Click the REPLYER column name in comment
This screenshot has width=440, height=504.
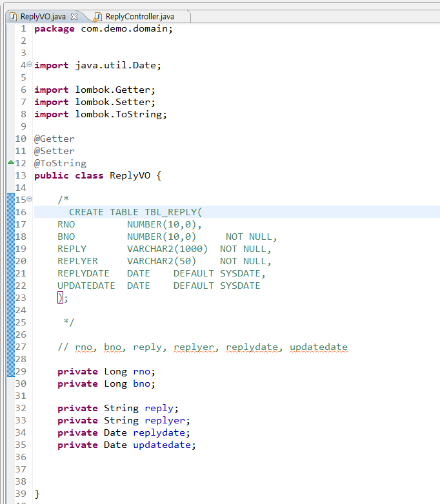(x=78, y=261)
